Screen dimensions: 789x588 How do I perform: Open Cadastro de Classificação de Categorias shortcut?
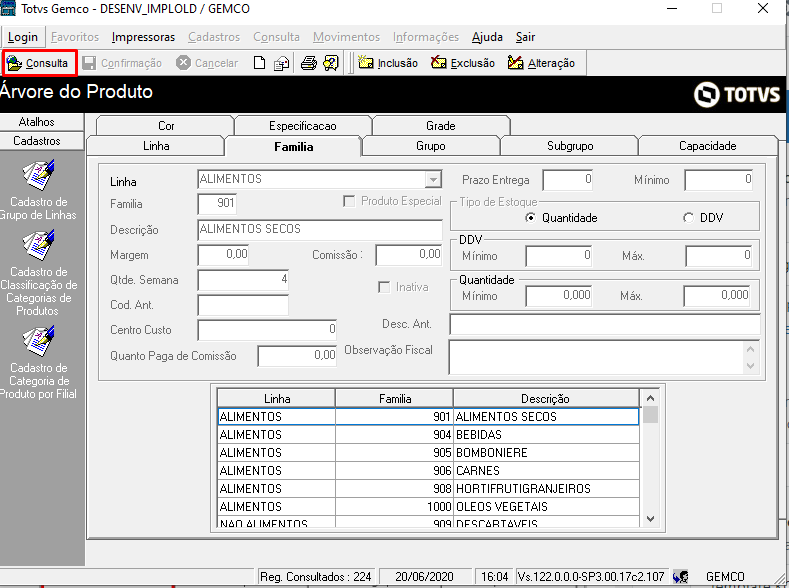coord(38,273)
